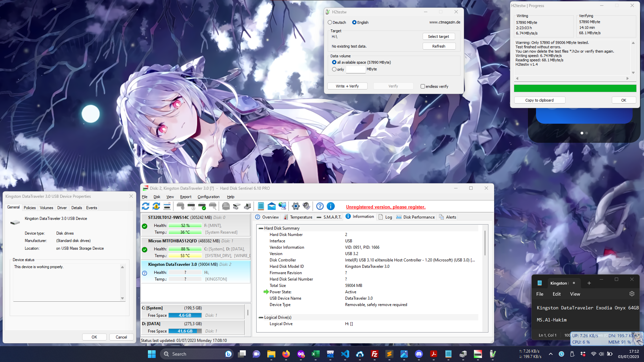Click the envelope email icon in Hard Disk Sentinel toolbar
This screenshot has width=644, height=362.
coord(272,206)
